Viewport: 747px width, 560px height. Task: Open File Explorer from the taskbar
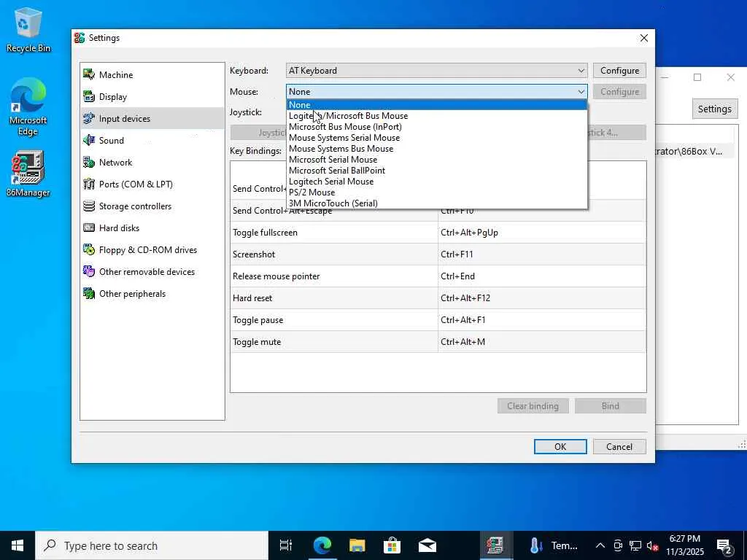[x=357, y=545]
